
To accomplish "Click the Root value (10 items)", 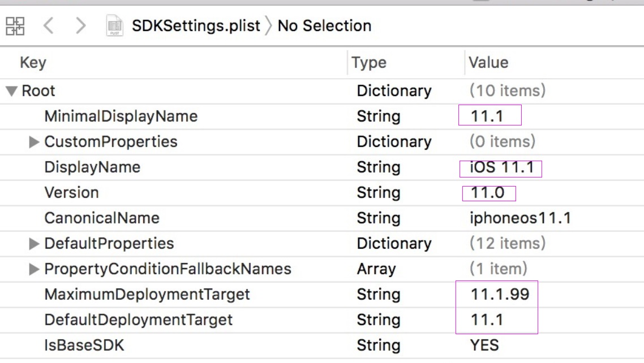I will coord(508,90).
